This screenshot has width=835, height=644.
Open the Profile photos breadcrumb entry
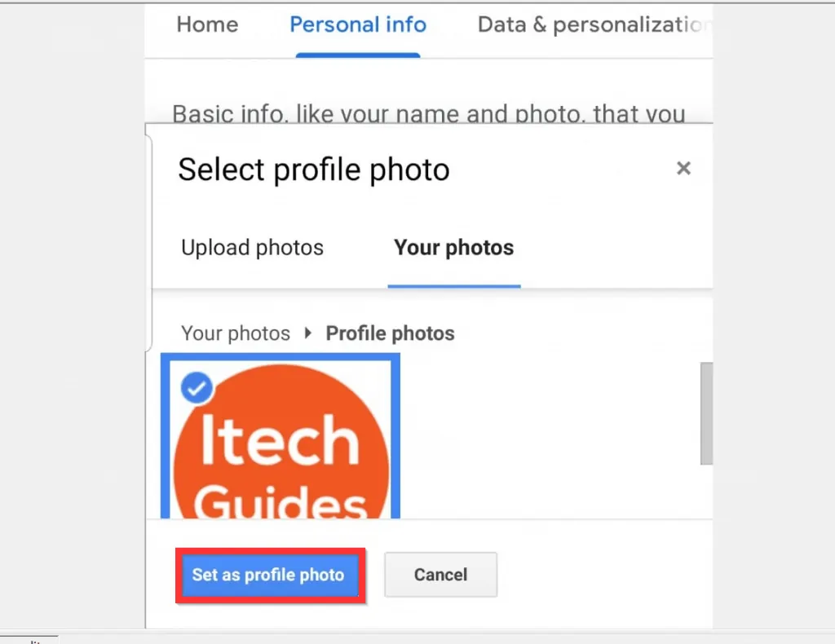(x=390, y=333)
